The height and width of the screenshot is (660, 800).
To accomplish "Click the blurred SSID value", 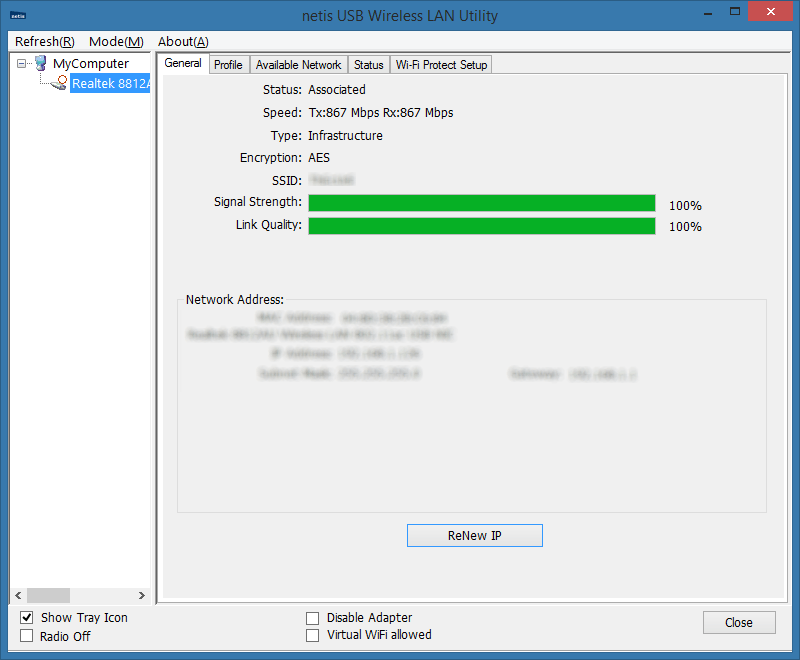I will click(x=332, y=180).
